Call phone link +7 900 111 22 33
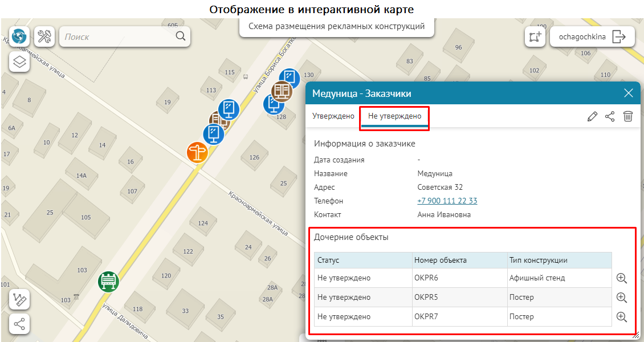This screenshot has height=342, width=644. tap(447, 201)
